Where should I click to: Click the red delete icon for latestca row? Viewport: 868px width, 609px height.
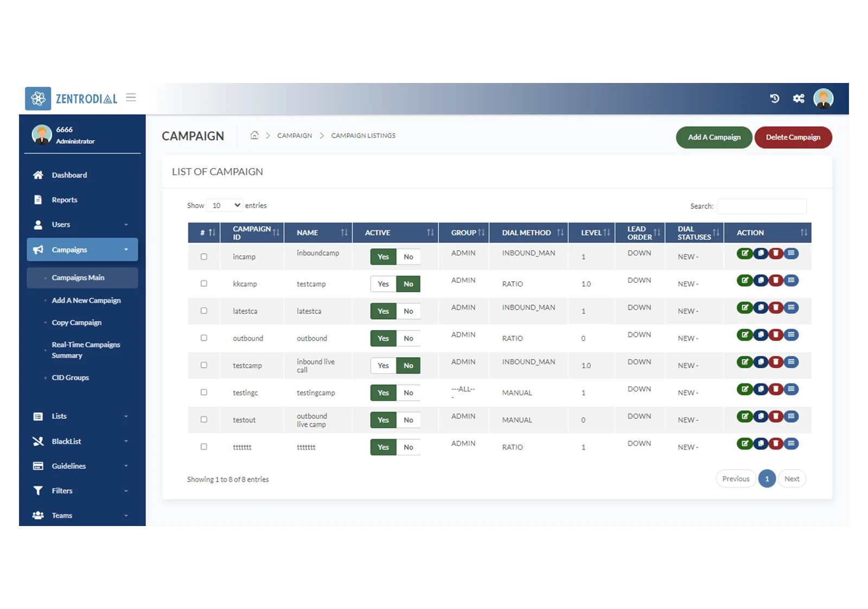[x=776, y=307]
